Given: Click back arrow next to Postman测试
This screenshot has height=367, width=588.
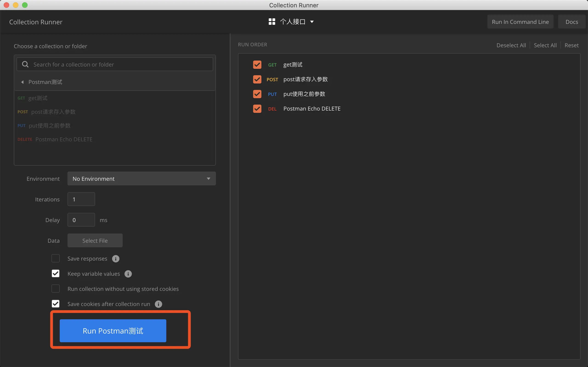Looking at the screenshot, I should click(x=22, y=82).
